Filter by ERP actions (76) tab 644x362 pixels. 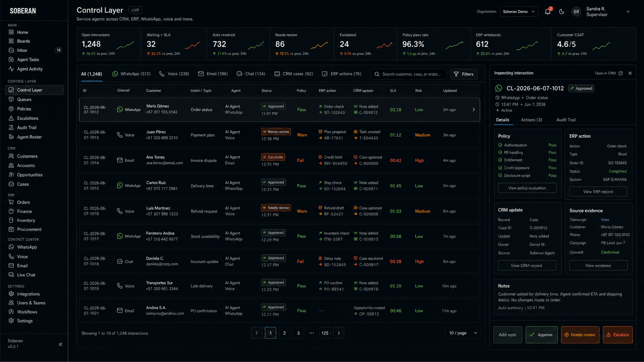pyautogui.click(x=342, y=74)
